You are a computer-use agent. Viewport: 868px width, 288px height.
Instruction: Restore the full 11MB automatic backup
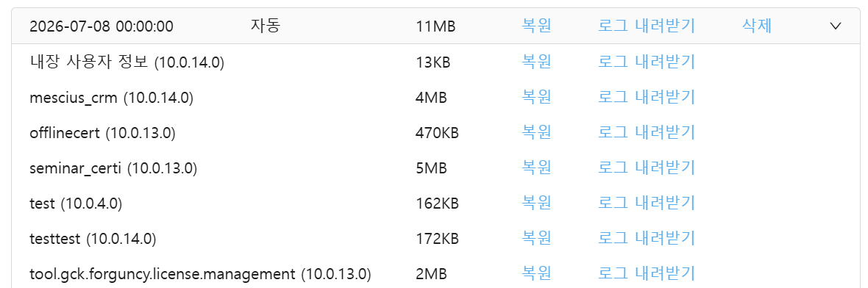tap(536, 26)
